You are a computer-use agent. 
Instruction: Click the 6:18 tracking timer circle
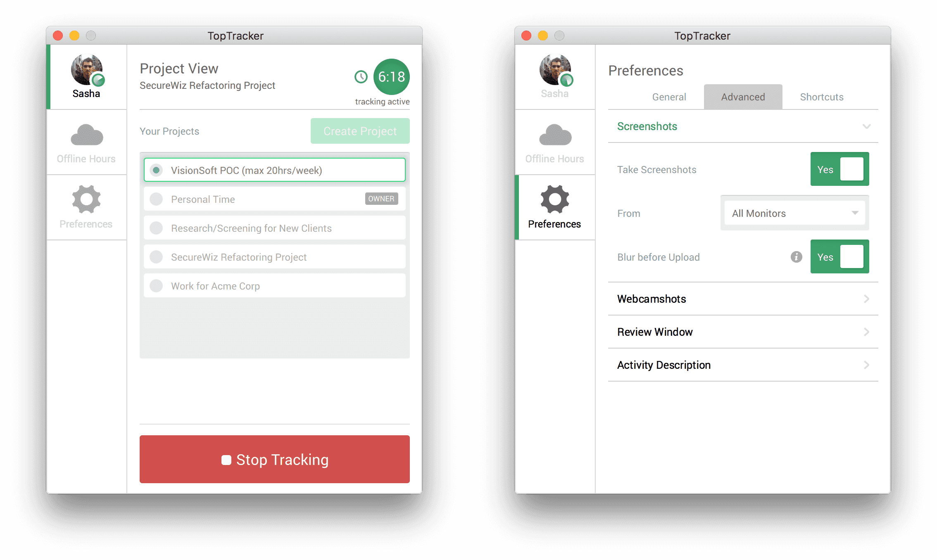coord(390,77)
